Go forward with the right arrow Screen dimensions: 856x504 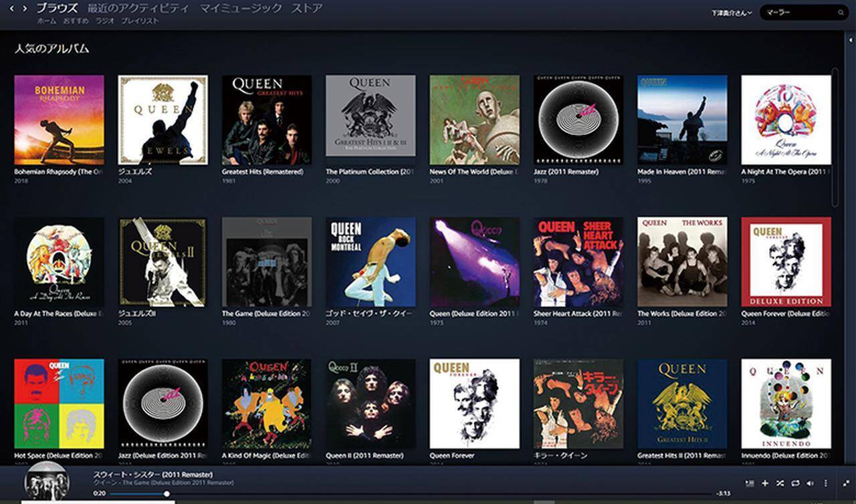click(x=25, y=9)
